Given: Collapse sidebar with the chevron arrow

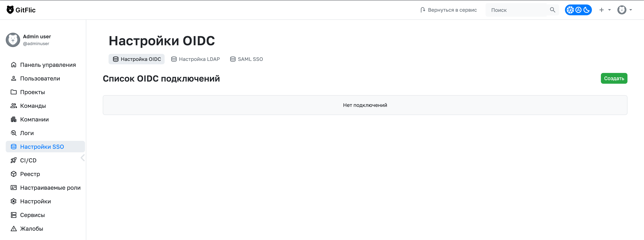Looking at the screenshot, I should click(83, 158).
